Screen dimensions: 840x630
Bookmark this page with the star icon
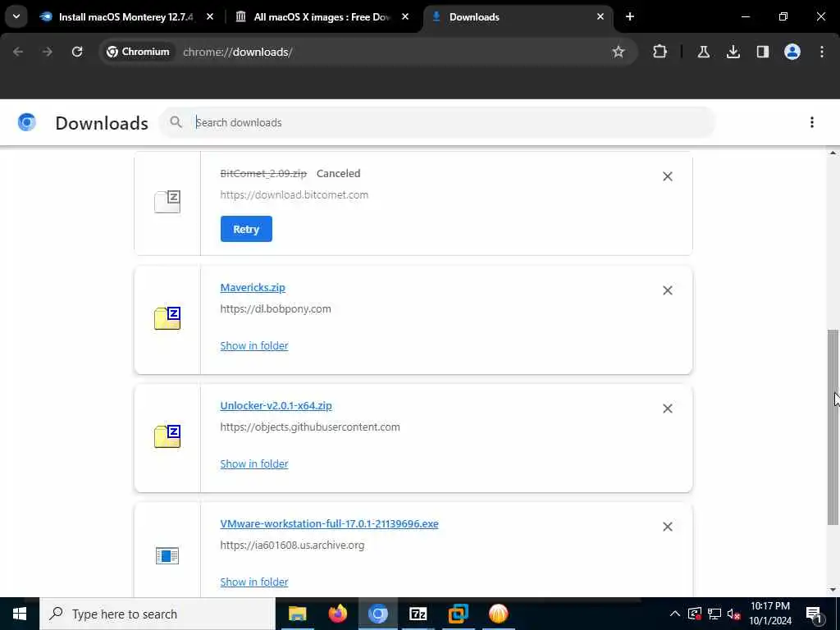619,52
